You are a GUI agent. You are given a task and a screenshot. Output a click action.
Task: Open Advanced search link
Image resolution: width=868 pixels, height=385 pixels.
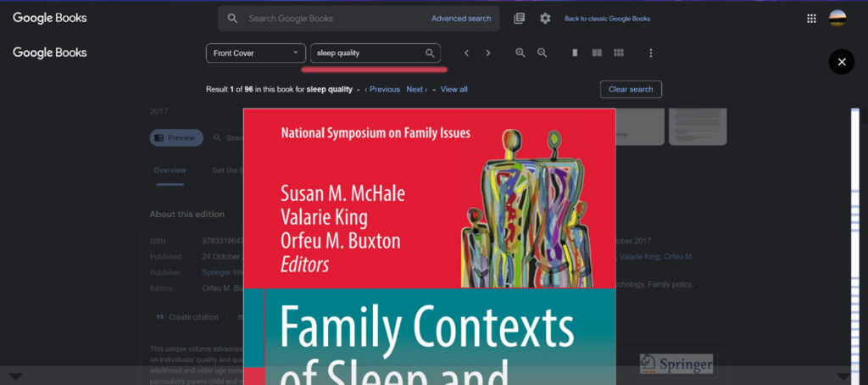pyautogui.click(x=461, y=19)
